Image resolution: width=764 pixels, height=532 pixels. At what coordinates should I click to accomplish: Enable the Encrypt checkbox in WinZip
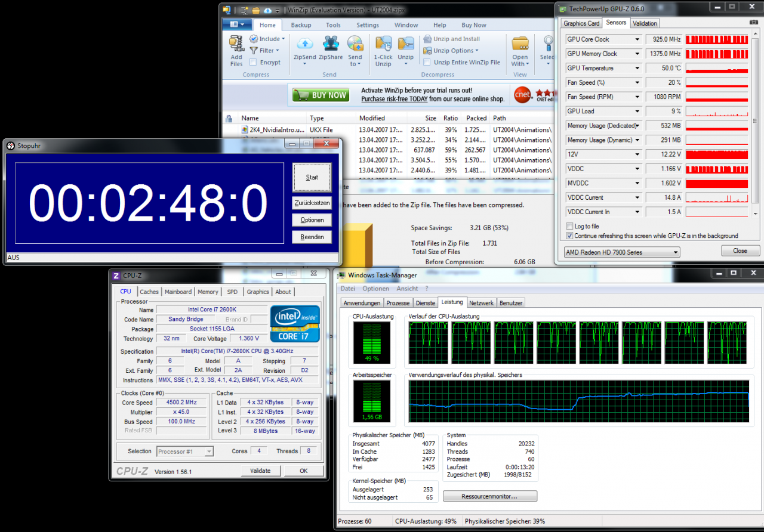point(253,62)
